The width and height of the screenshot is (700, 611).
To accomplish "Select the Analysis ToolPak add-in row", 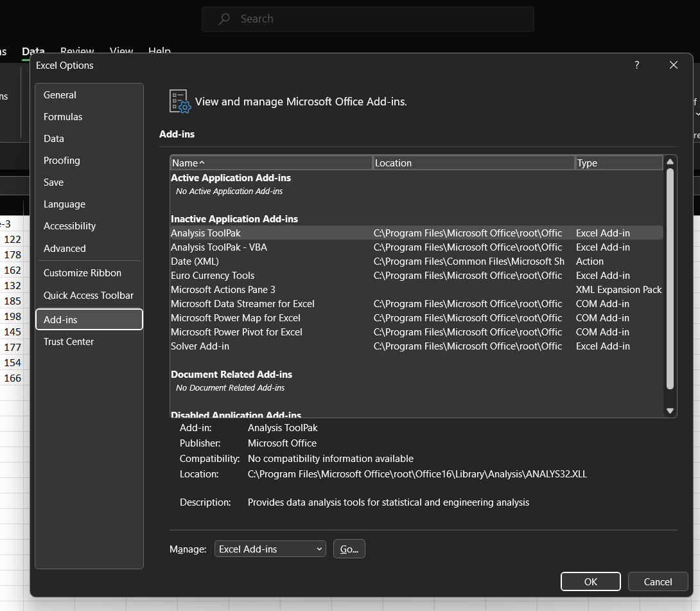I will click(417, 233).
